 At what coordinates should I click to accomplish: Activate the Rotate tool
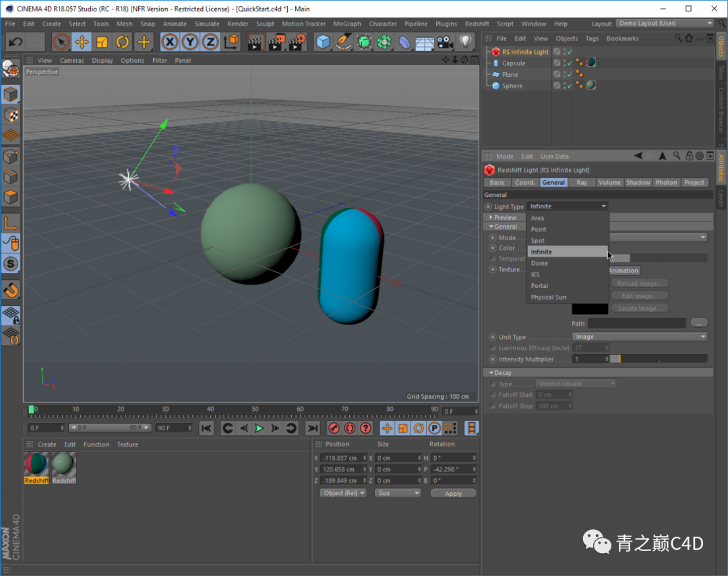click(x=122, y=42)
